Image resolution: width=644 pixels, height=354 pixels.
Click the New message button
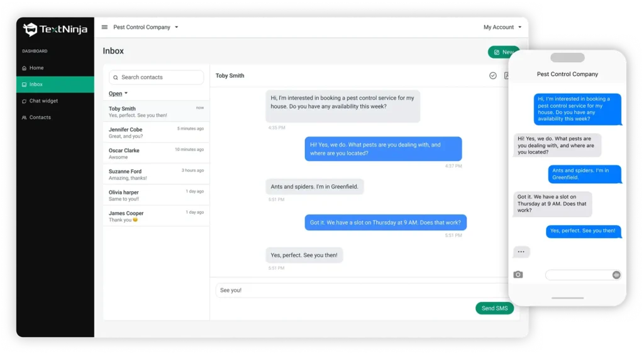coord(504,52)
